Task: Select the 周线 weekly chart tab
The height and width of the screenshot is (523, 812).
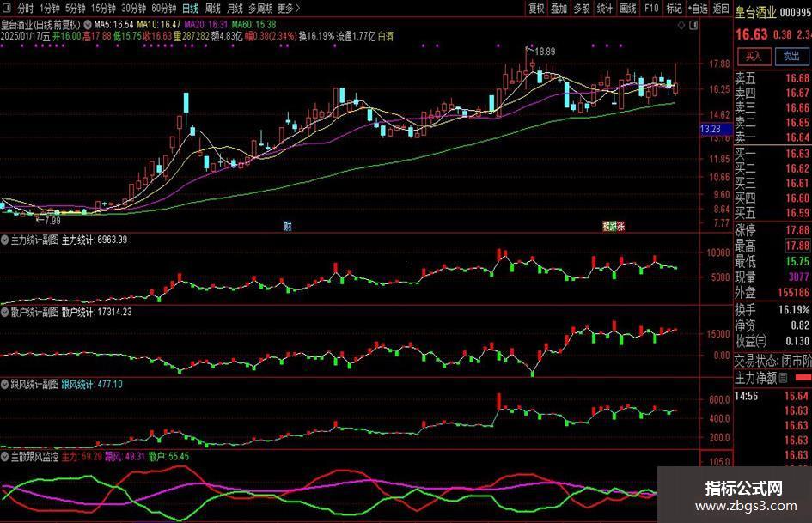Action: pos(212,9)
